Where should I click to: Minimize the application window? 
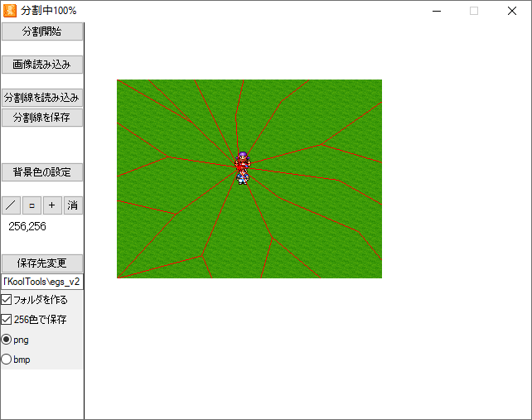[x=437, y=11]
